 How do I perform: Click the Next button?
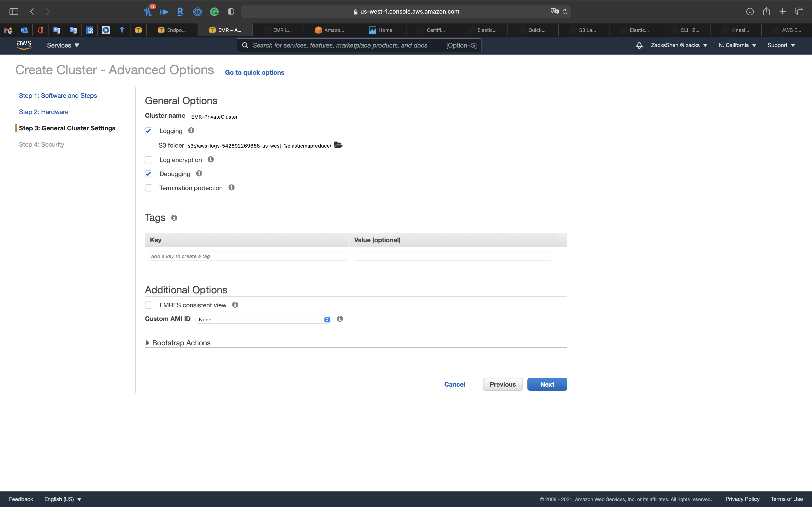coord(547,384)
